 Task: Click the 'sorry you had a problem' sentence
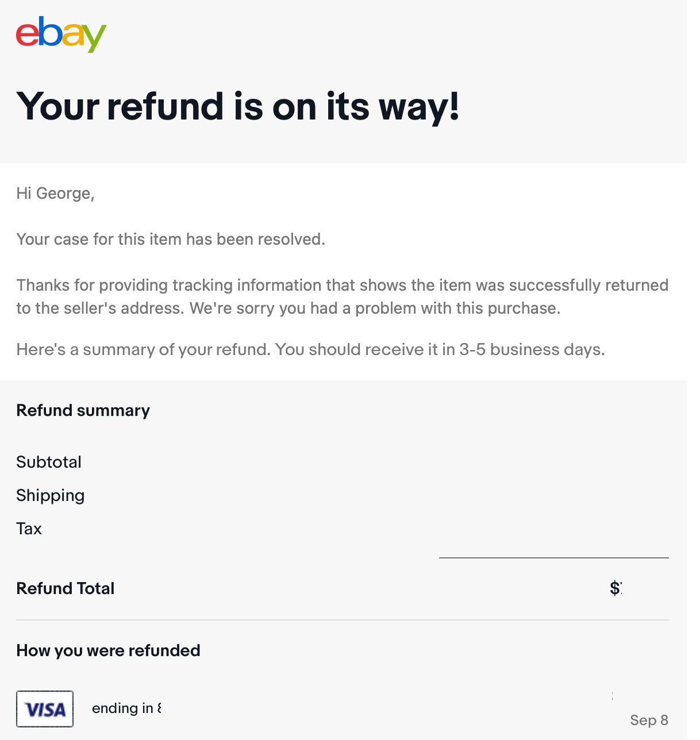click(x=375, y=309)
